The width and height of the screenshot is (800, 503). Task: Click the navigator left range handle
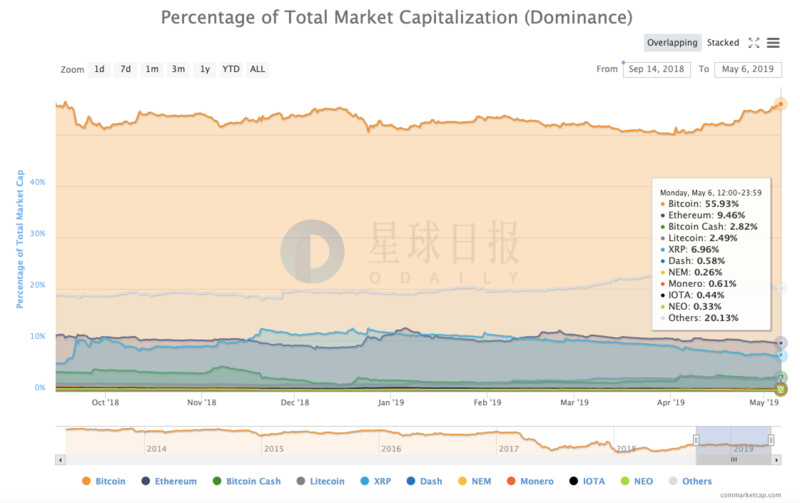tap(696, 440)
